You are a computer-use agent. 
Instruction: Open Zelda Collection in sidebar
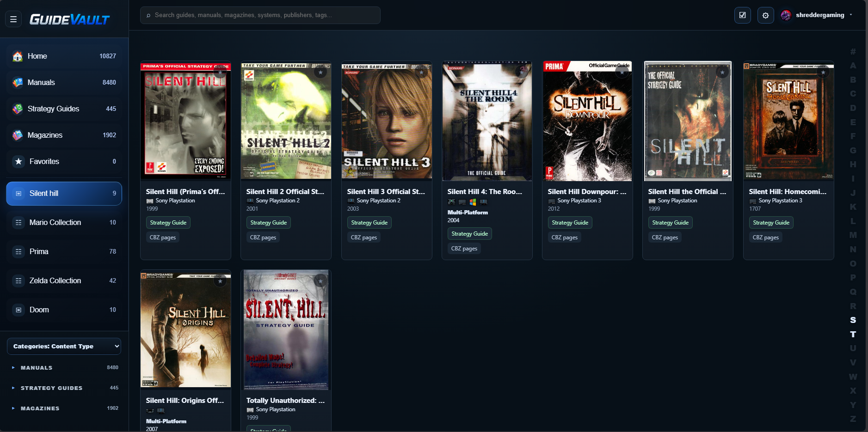coord(64,281)
